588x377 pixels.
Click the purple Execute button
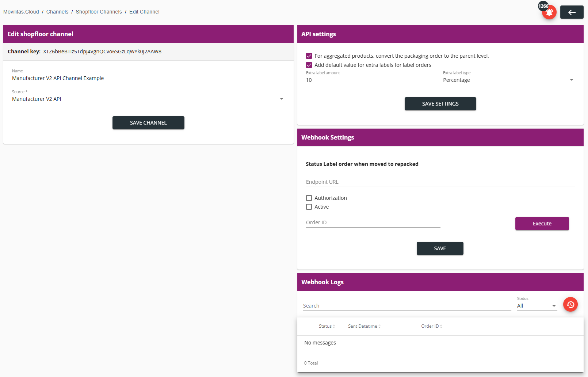[542, 224]
